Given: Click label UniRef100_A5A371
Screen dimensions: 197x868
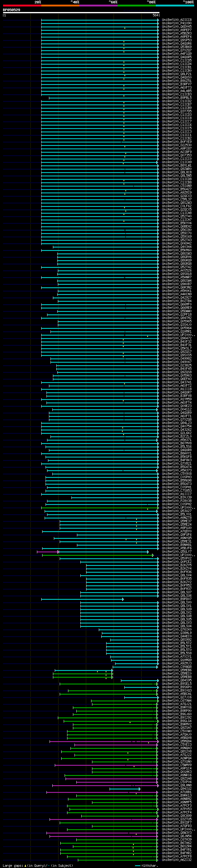Looking at the screenshot, I should coord(177,440).
